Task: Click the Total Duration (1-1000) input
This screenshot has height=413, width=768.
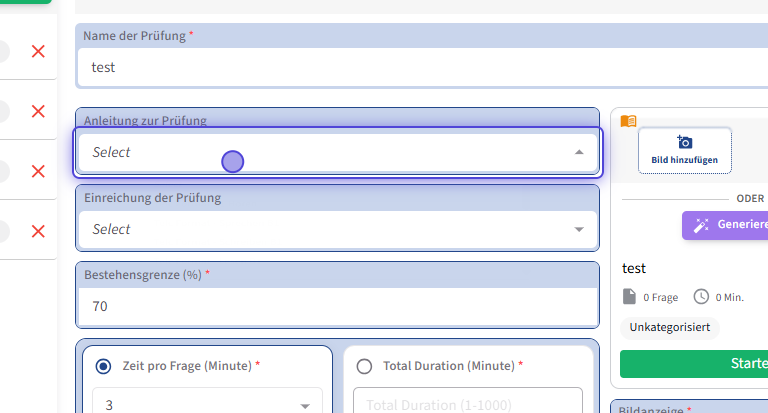Action: [x=467, y=403]
